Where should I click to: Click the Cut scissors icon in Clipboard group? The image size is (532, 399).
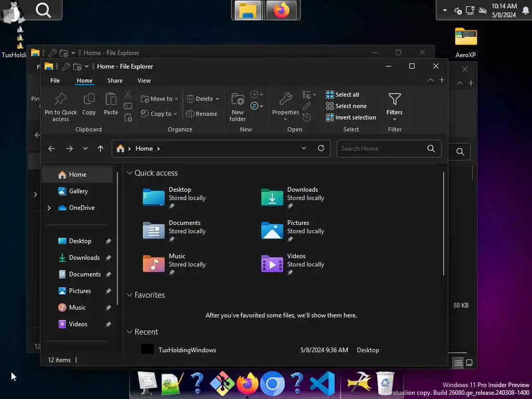(x=128, y=95)
